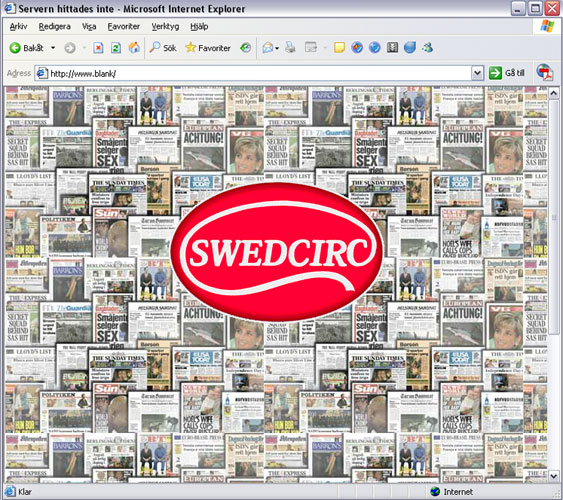Expand the address bar dropdown arrow
The image size is (563, 500).
477,73
